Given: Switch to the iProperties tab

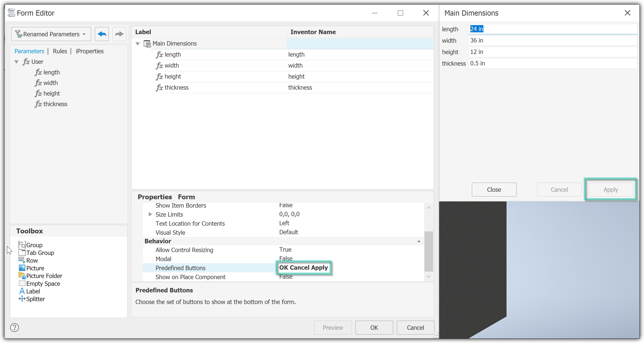Looking at the screenshot, I should (89, 51).
